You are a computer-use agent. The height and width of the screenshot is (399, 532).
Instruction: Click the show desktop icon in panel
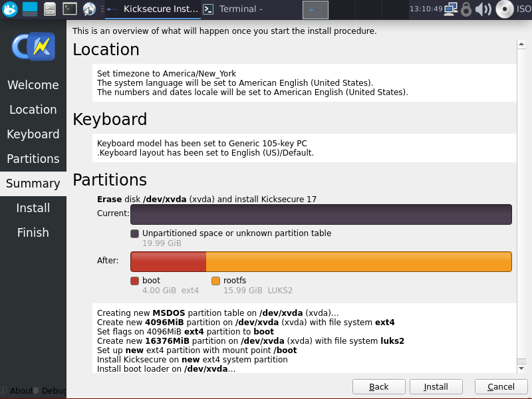click(x=30, y=9)
